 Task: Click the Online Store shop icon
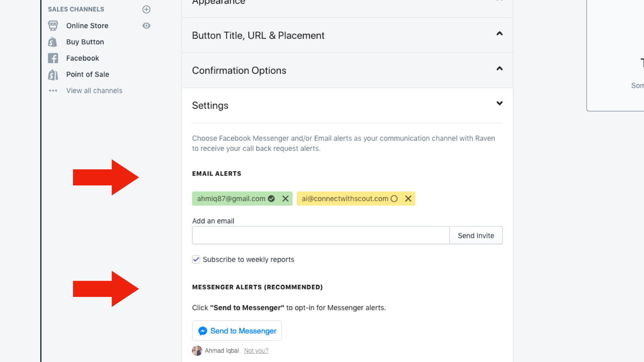point(53,26)
